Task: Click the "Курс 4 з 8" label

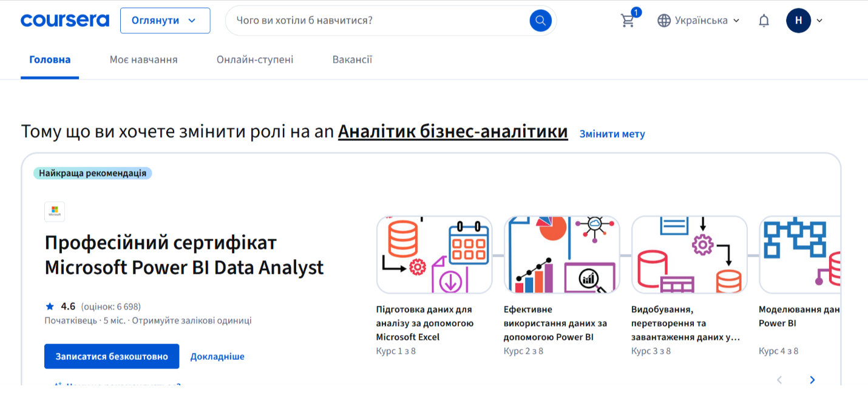Action: click(778, 351)
